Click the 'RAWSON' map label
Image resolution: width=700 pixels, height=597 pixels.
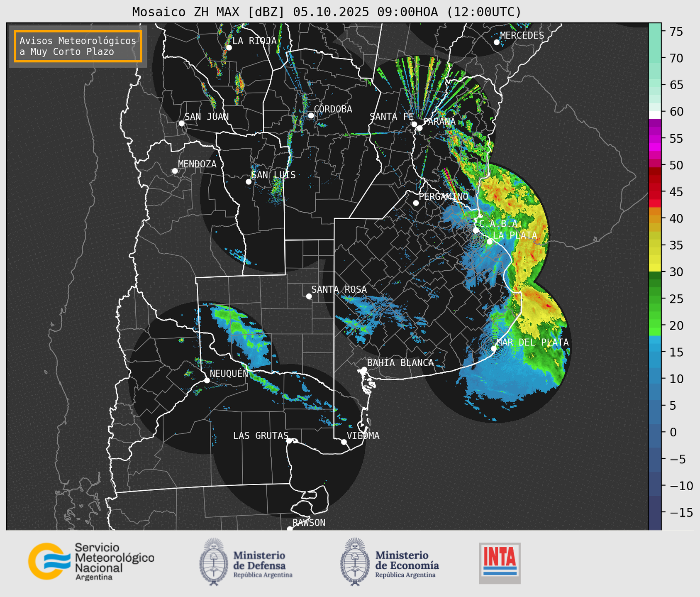(x=309, y=523)
